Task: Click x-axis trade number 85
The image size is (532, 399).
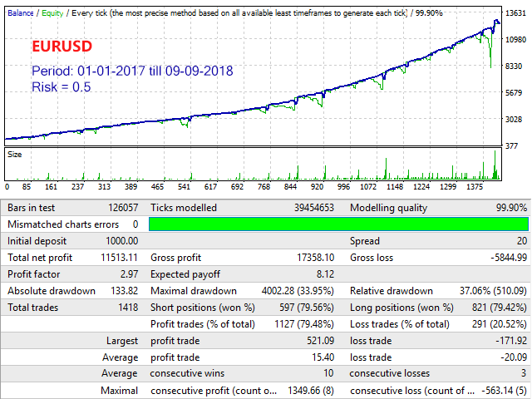Action: coord(27,186)
